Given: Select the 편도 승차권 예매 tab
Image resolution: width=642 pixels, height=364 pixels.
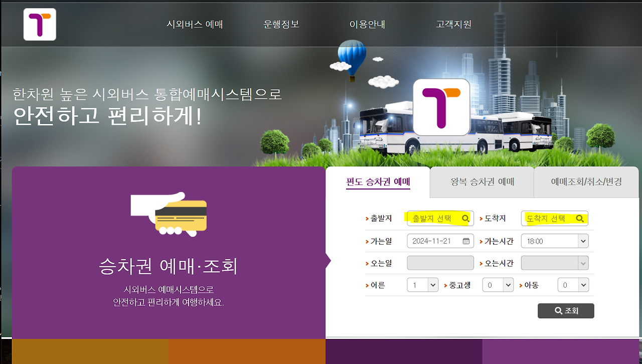Looking at the screenshot, I should 378,182.
